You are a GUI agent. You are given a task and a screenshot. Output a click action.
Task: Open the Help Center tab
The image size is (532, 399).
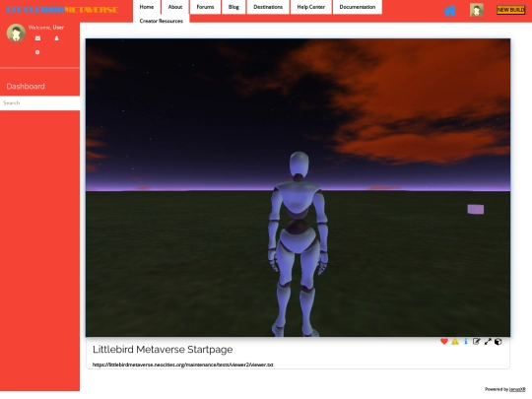coord(310,7)
